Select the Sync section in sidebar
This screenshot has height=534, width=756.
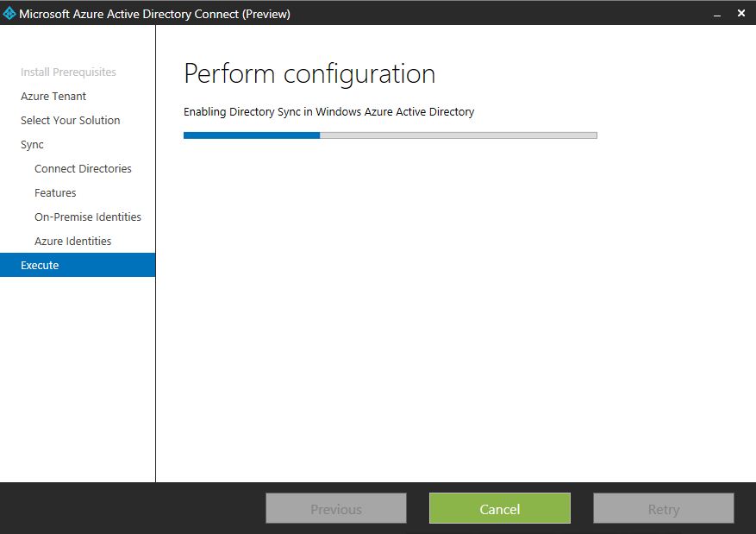(x=32, y=145)
